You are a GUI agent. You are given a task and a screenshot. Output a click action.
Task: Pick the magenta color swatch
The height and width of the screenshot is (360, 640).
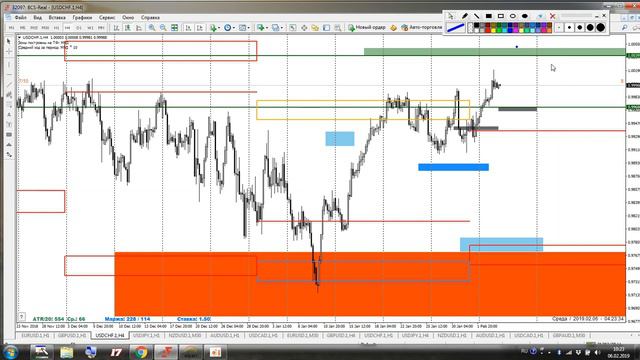(516, 30)
